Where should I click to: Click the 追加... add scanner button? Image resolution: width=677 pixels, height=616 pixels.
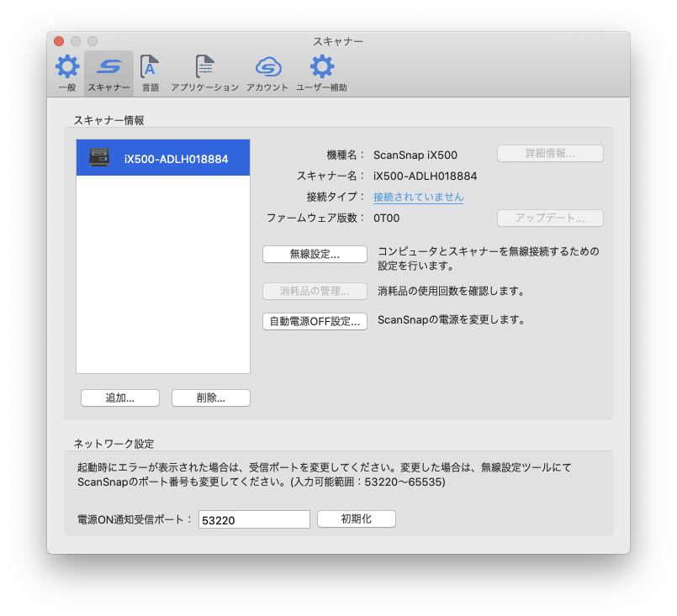click(120, 398)
